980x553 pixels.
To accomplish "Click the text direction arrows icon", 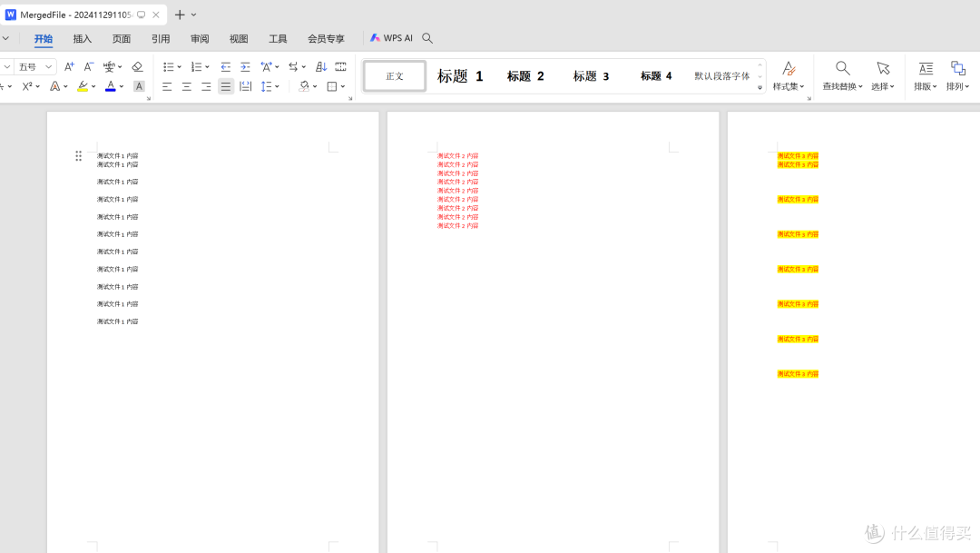I will coord(293,66).
